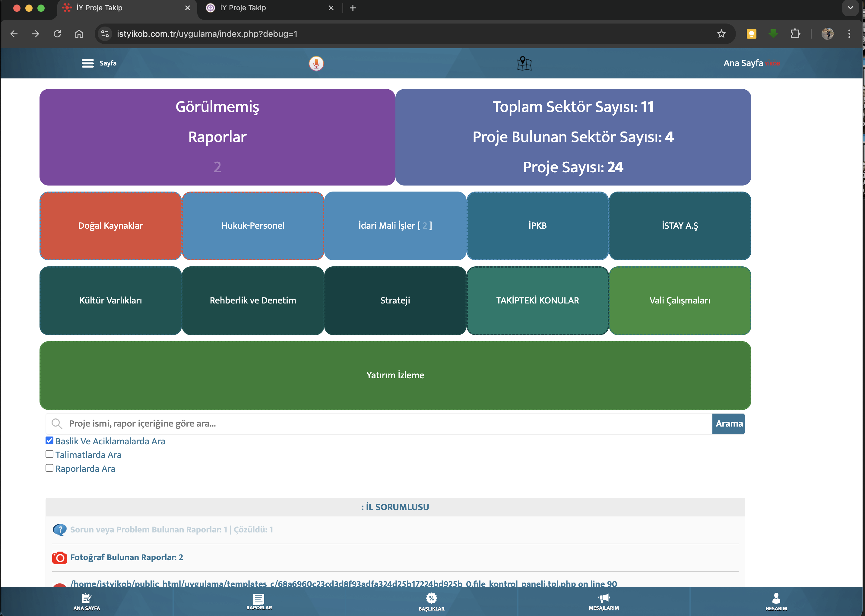
Task: Enable Raporlarda Ara checkbox
Action: 49,468
